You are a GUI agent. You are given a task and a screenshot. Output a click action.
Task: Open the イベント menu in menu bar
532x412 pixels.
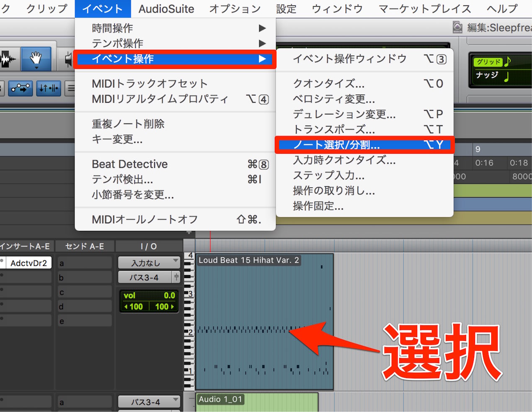[x=103, y=9]
